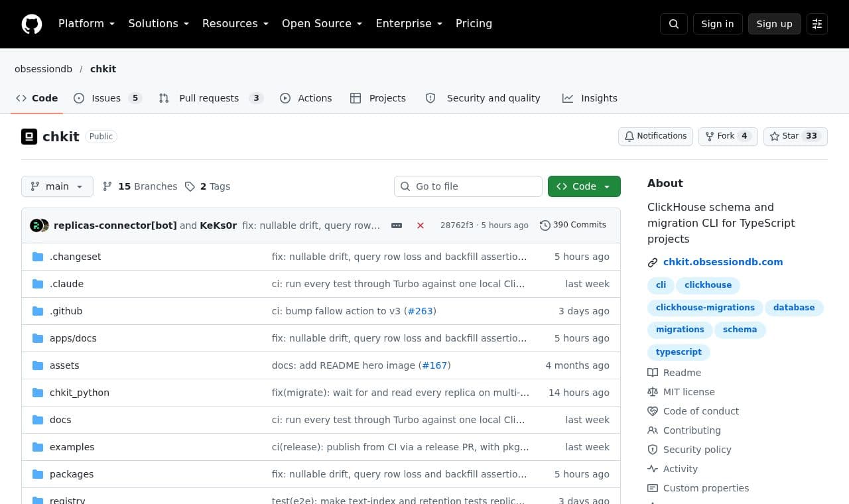Select the clickhouse-migrations topic tag
849x504 pixels.
pyautogui.click(x=705, y=308)
